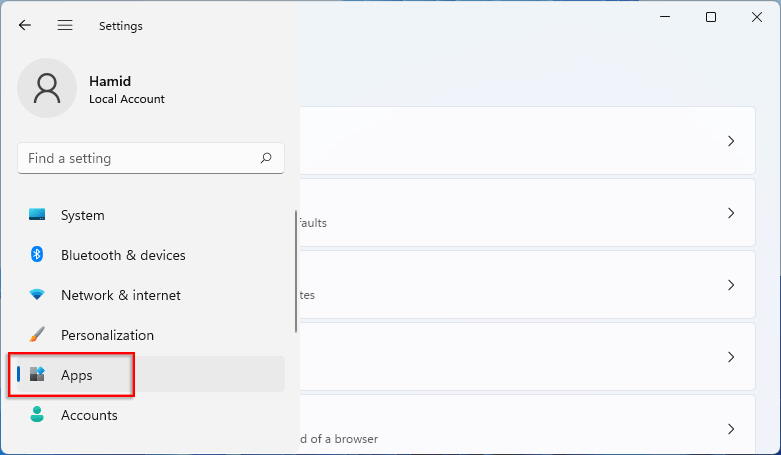This screenshot has height=455, width=781.
Task: Click the Apps grid icon
Action: 37,375
